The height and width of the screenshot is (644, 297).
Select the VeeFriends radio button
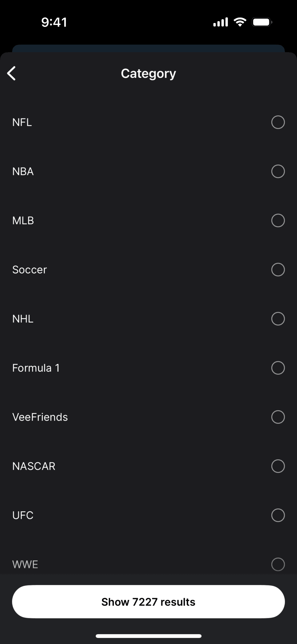[278, 417]
